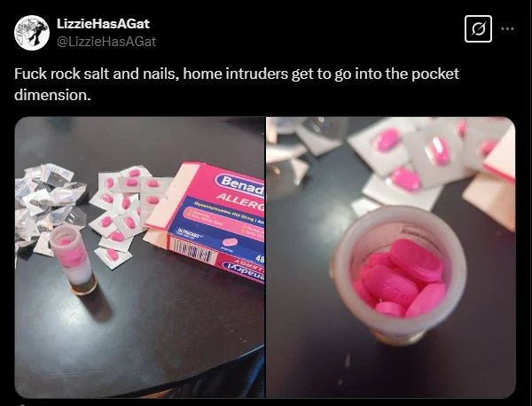Open the right photo of pill-filled shell
Image resolution: width=532 pixels, height=406 pixels.
(x=391, y=257)
